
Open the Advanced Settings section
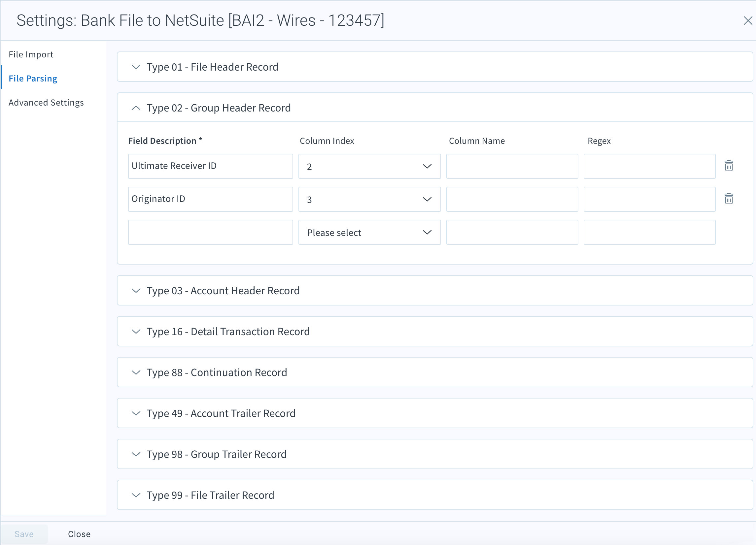46,103
